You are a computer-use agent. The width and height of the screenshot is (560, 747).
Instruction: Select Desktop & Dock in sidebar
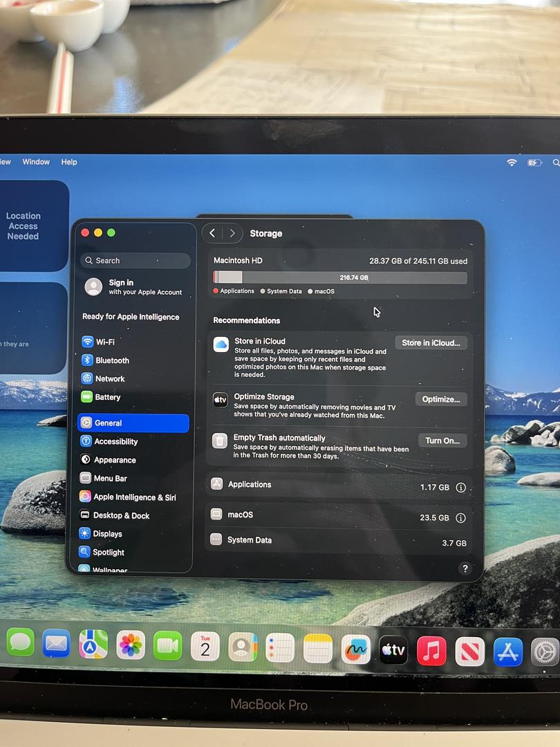pos(134,515)
